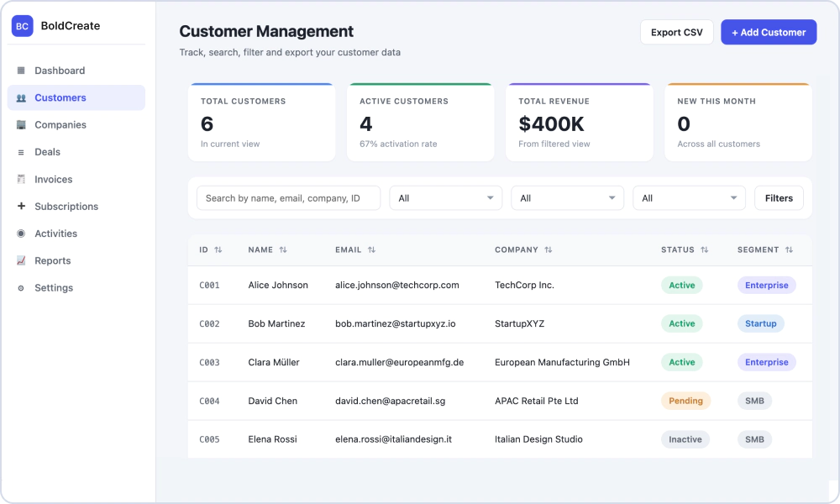Click the SMB tag for David Chen
Image resolution: width=840 pixels, height=504 pixels.
[754, 401]
